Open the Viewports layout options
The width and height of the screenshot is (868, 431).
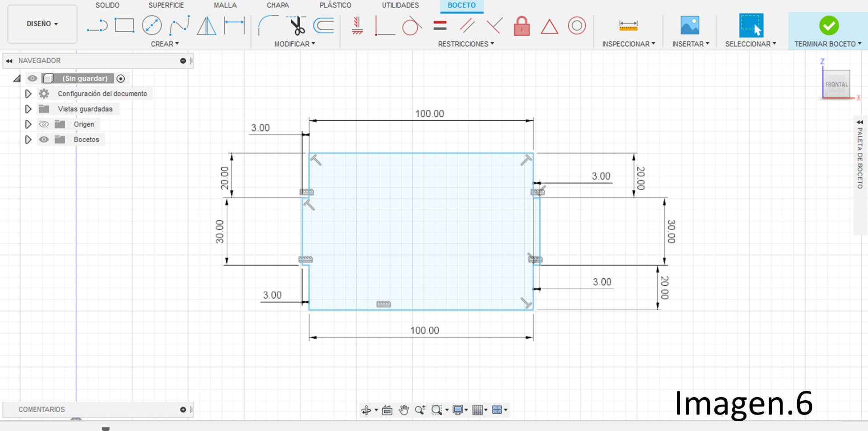[x=497, y=410]
